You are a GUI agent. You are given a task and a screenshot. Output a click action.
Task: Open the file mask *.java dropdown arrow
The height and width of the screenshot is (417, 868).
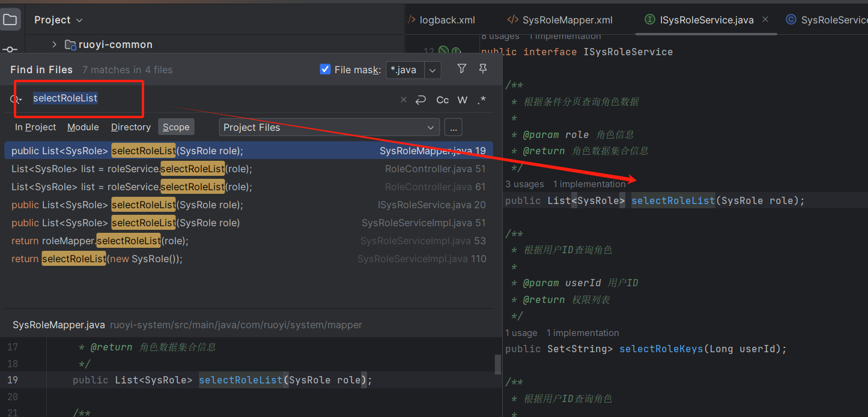click(432, 70)
